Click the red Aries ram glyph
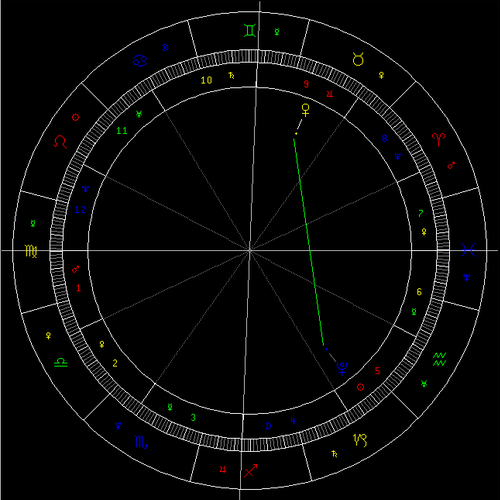The height and width of the screenshot is (500, 500). (x=439, y=139)
